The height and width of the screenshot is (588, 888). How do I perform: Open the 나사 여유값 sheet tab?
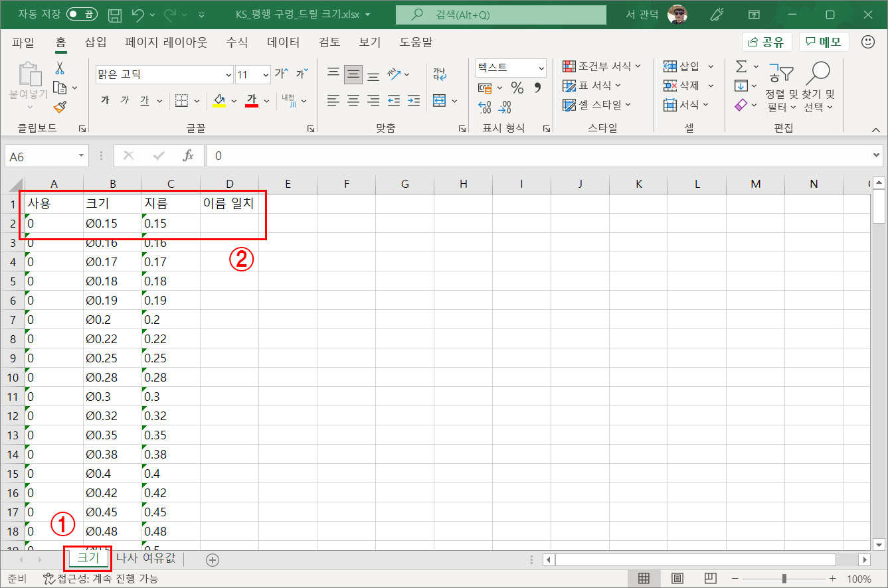[147, 558]
